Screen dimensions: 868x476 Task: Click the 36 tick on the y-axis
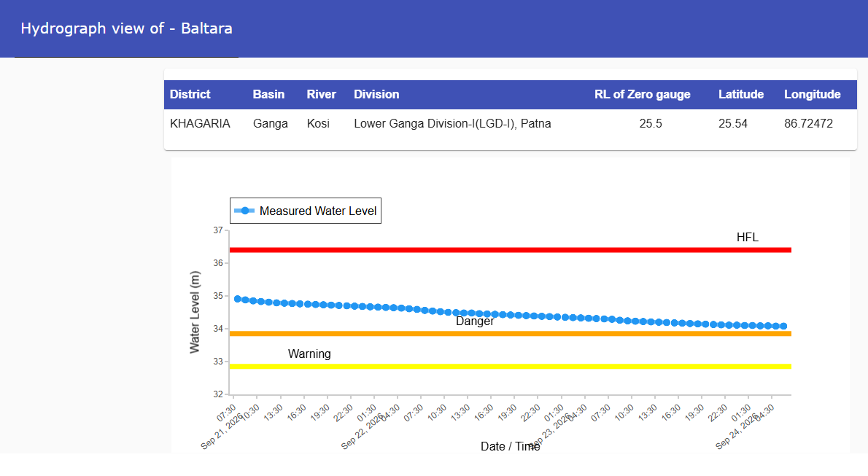218,263
